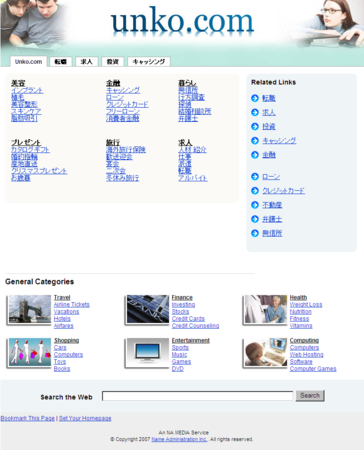Image resolution: width=364 pixels, height=450 pixels.
Task: Open the Bookmark This Page link
Action: click(28, 418)
